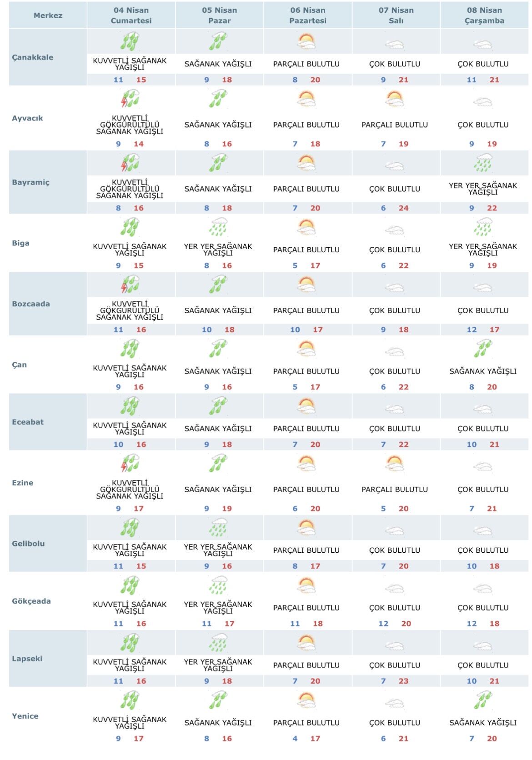532x760 pixels.
Task: Click Yenice's shower icon for Çarşamba
Action: (483, 700)
